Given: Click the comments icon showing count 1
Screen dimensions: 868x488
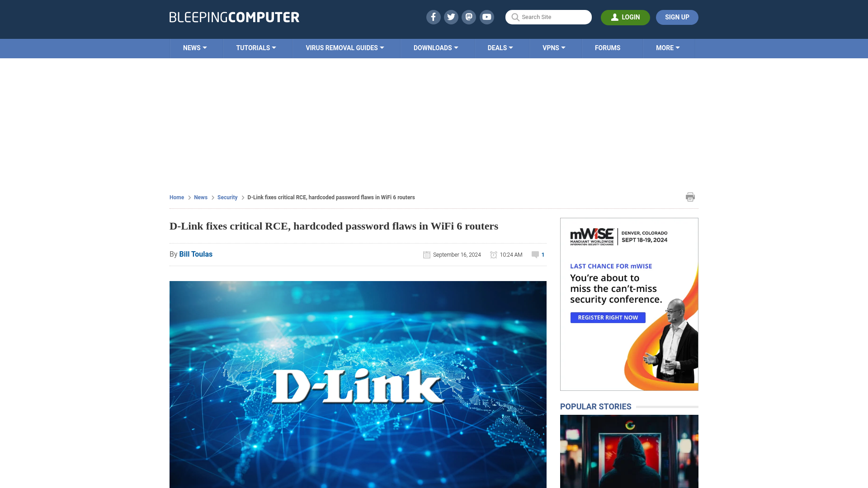Looking at the screenshot, I should (538, 254).
